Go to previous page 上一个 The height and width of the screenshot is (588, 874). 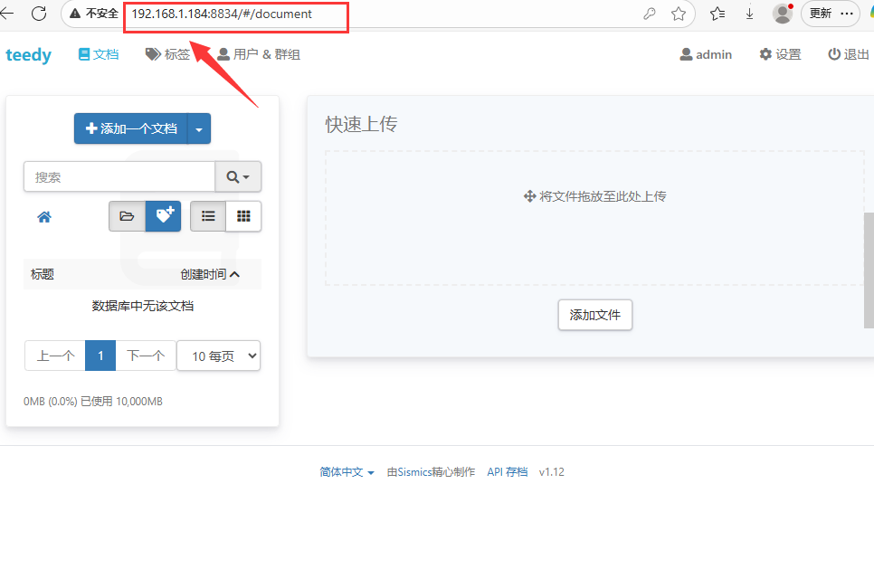[x=55, y=356]
